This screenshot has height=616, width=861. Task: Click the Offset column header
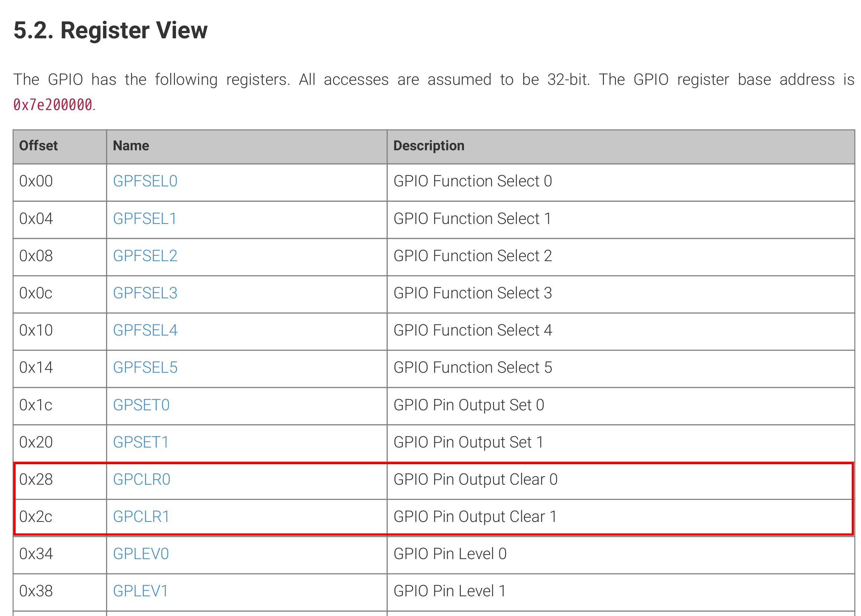pyautogui.click(x=38, y=146)
